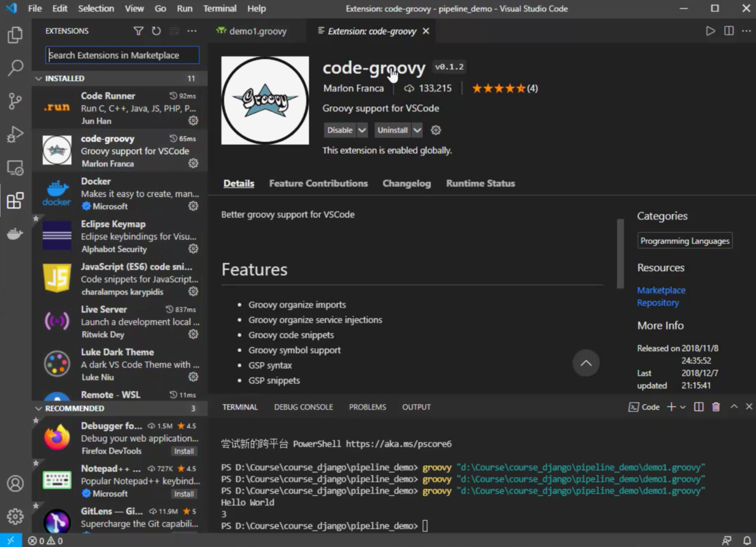Open manage gear for Docker extension
756x547 pixels.
(x=193, y=206)
